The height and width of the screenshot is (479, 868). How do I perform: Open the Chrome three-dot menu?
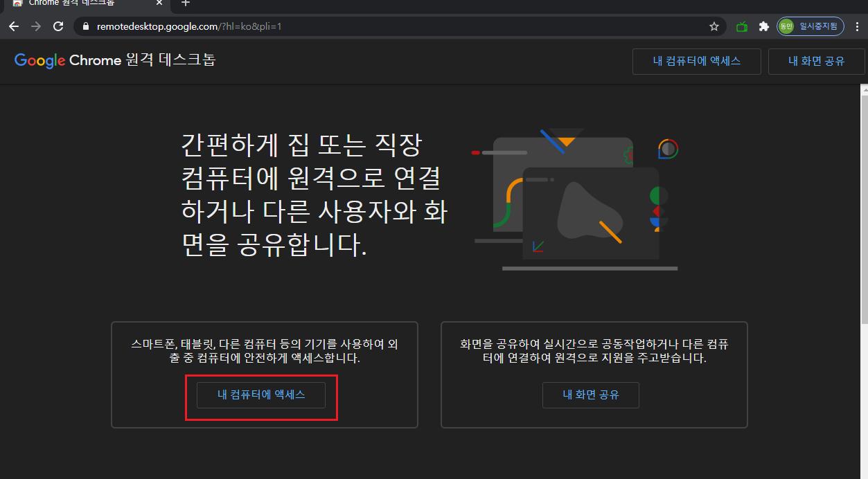(858, 26)
